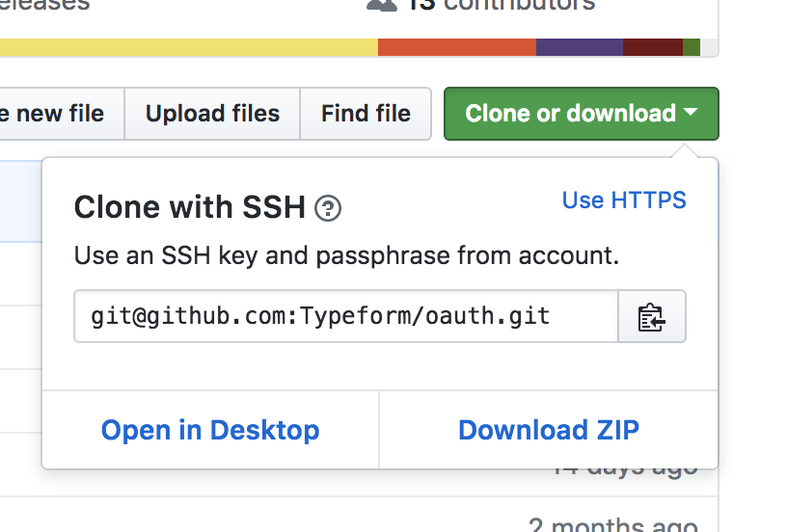Copy the SSH clone URL to clipboard
This screenshot has height=532, width=787.
[x=651, y=316]
